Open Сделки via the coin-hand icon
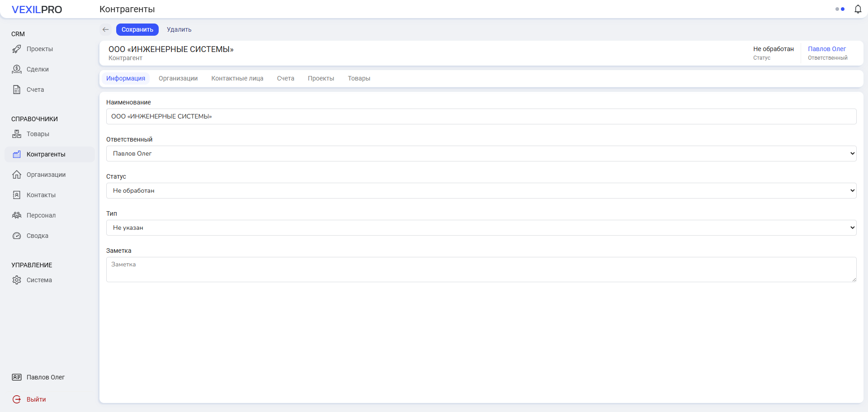Screen dimensions: 868x412 [x=17, y=69]
